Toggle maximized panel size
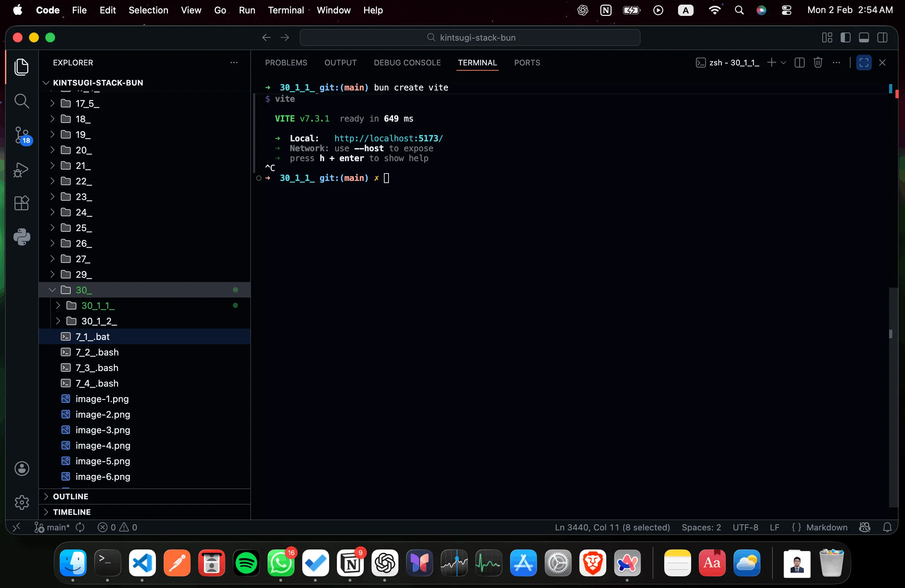This screenshot has width=905, height=588. (864, 63)
